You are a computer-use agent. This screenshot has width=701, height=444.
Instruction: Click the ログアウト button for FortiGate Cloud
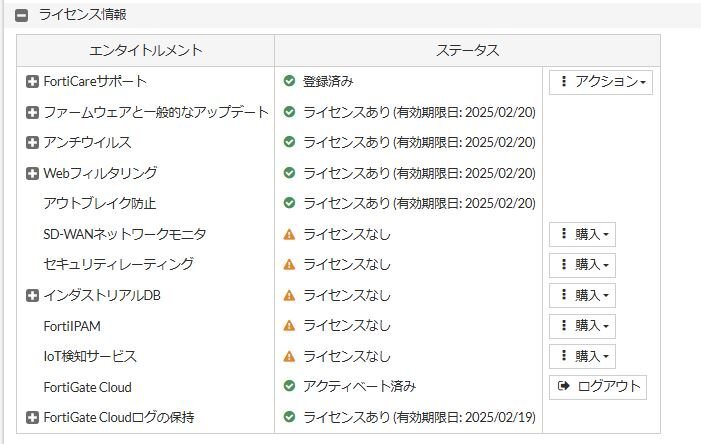point(597,387)
